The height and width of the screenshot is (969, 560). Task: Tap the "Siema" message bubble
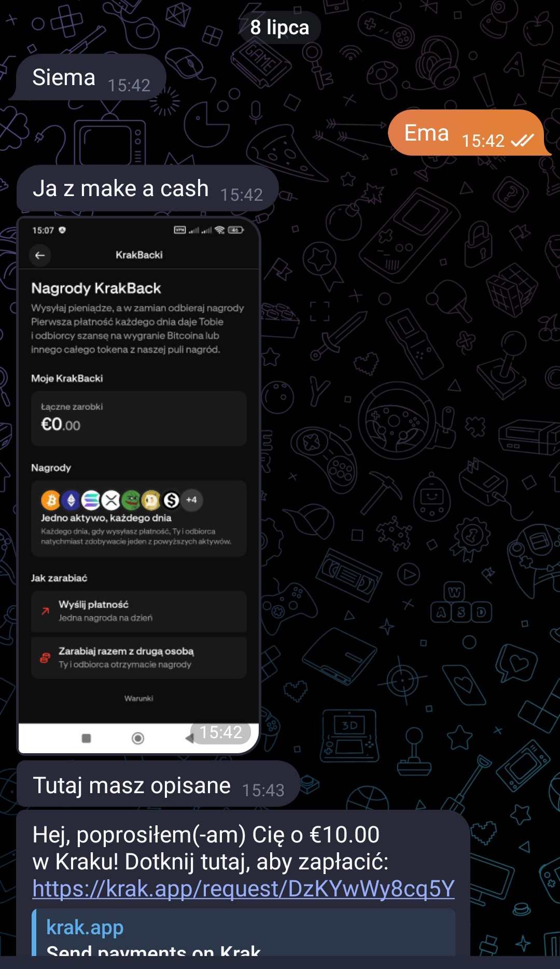click(90, 78)
